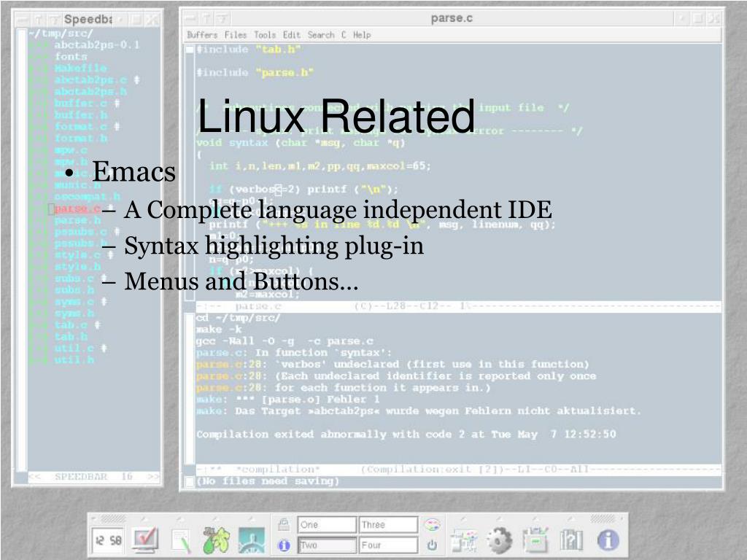Expand subpanel arrow above notepad pencil icon

point(180,518)
